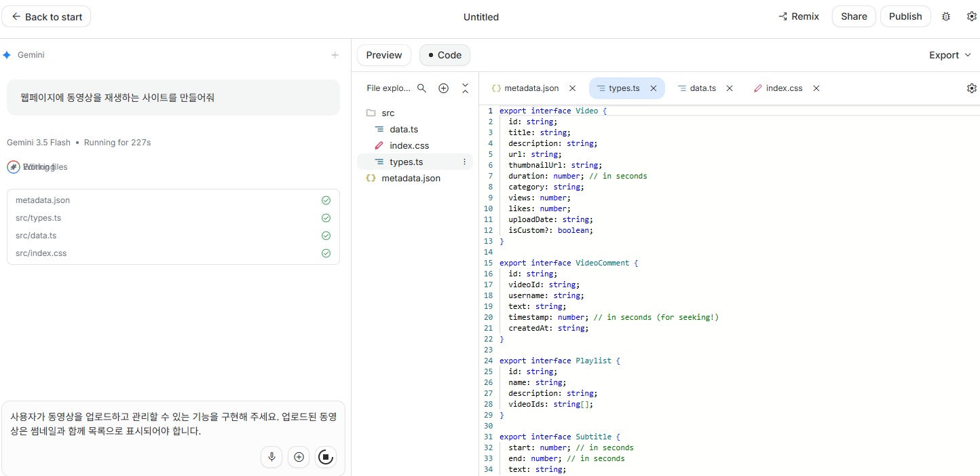Image resolution: width=980 pixels, height=476 pixels.
Task: Start a new chat with plus icon
Action: (x=335, y=55)
